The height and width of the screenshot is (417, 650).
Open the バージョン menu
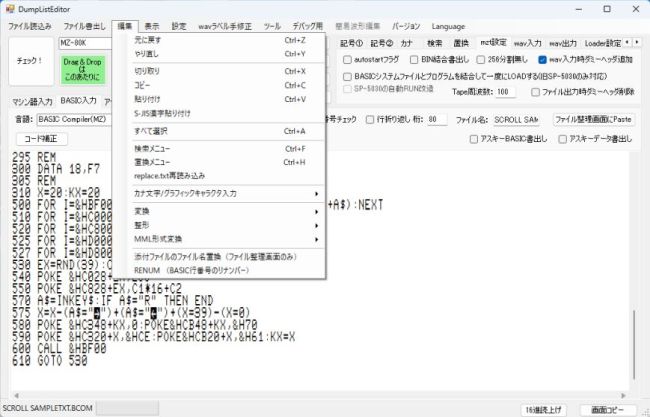[x=406, y=26]
